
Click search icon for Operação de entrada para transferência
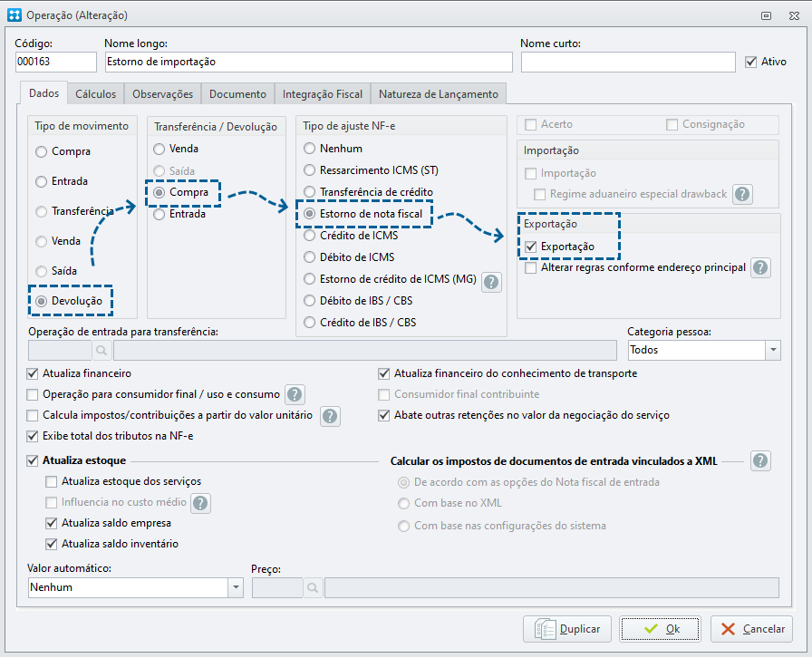(101, 350)
